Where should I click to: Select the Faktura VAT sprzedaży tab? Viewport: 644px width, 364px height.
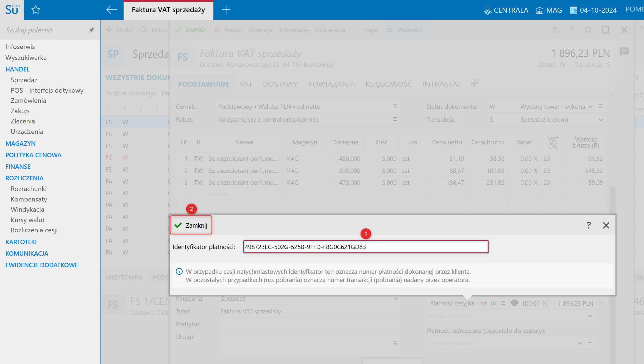(168, 10)
